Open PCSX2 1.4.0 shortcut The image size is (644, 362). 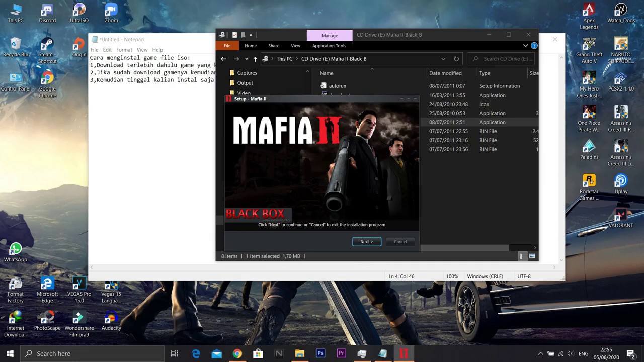[621, 82]
